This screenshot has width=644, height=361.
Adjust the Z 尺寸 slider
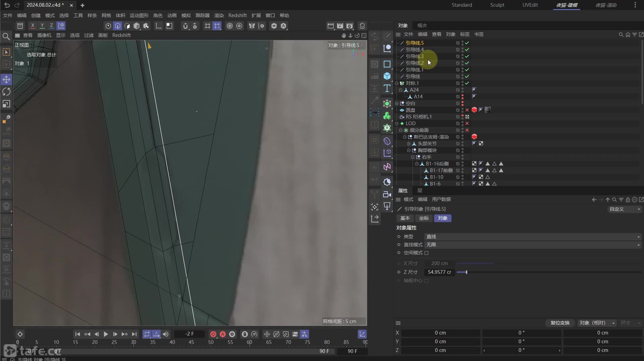pos(466,272)
